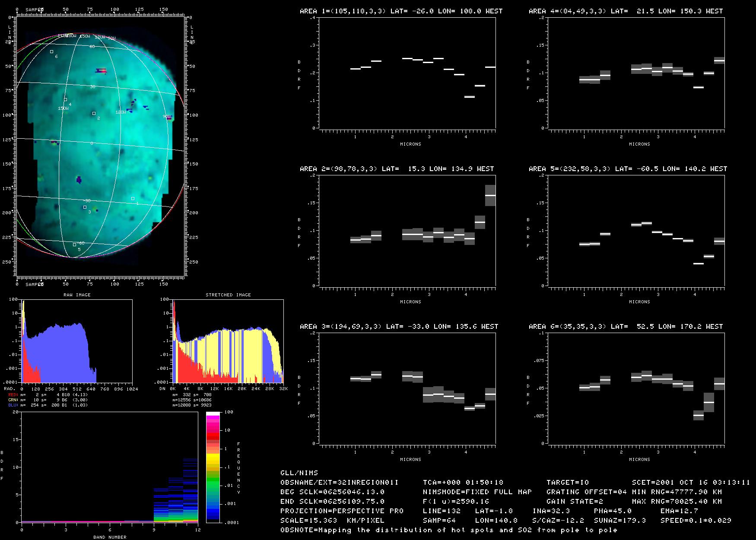Select the AREA 5 spectrum plot heading

pos(628,169)
